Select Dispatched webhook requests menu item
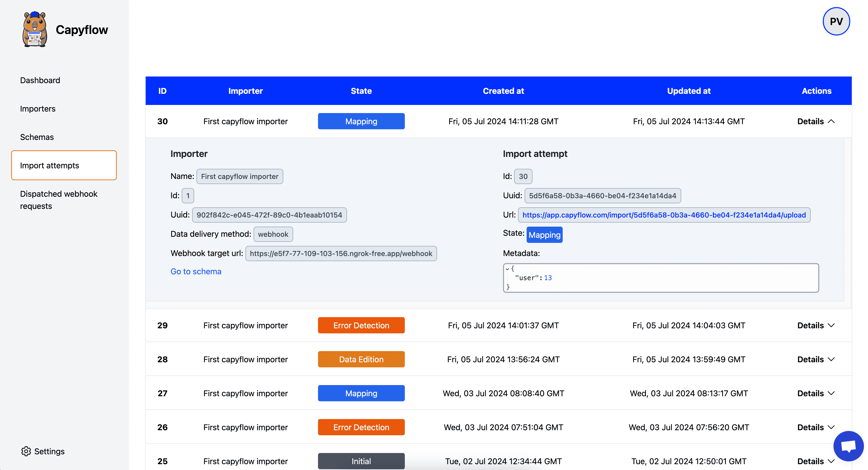The height and width of the screenshot is (470, 868). point(59,200)
